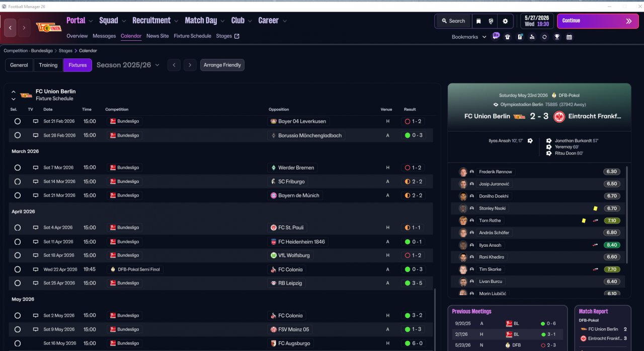This screenshot has height=351, width=644.
Task: Click the calendar bookmark icon
Action: pyautogui.click(x=569, y=37)
